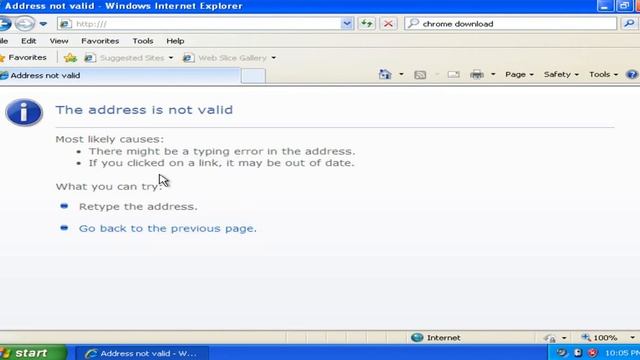
Task: Click the first system tray icon
Action: pos(562,353)
